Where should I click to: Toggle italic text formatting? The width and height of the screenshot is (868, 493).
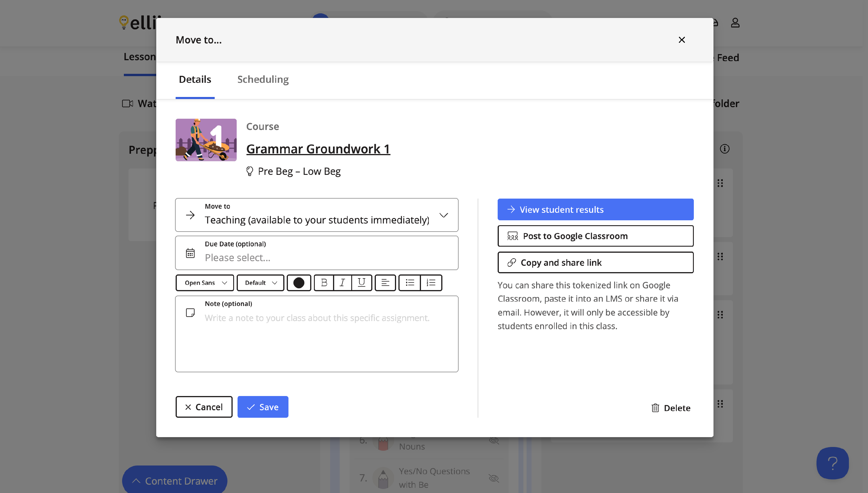[343, 282]
